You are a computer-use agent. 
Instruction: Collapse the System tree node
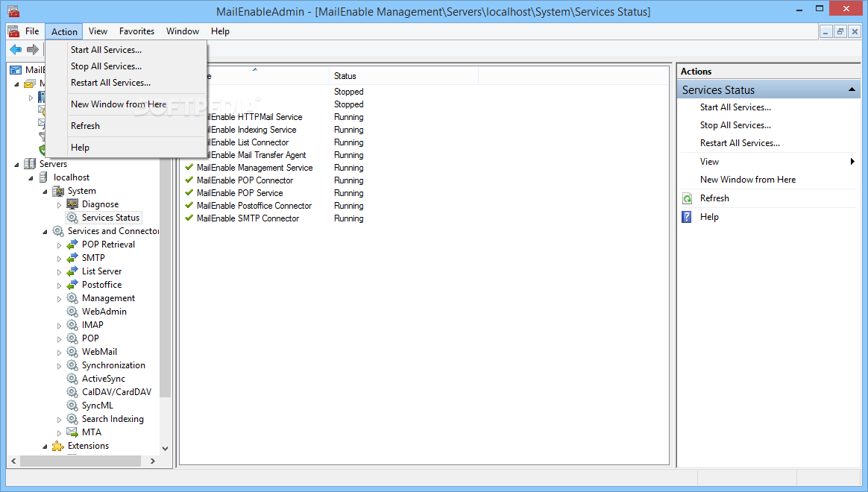tap(45, 192)
